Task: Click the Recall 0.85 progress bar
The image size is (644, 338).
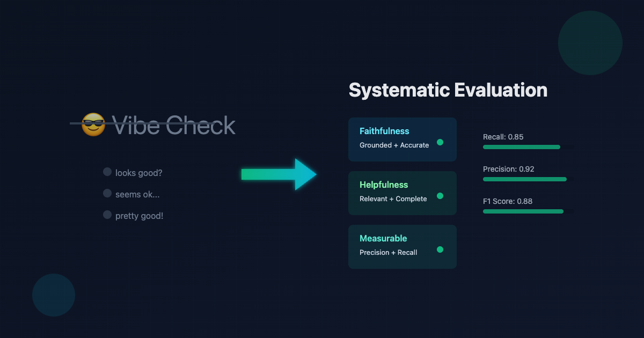Action: coord(521,146)
